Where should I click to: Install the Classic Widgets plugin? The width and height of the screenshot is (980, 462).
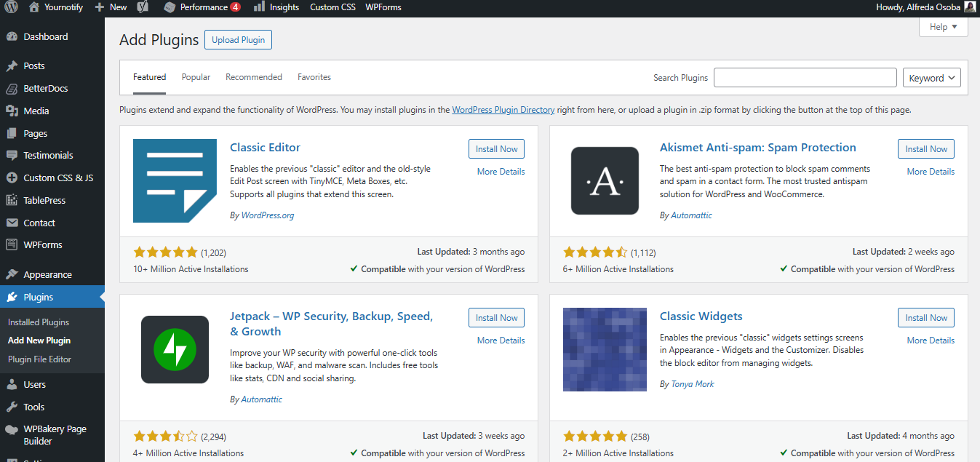[926, 318]
